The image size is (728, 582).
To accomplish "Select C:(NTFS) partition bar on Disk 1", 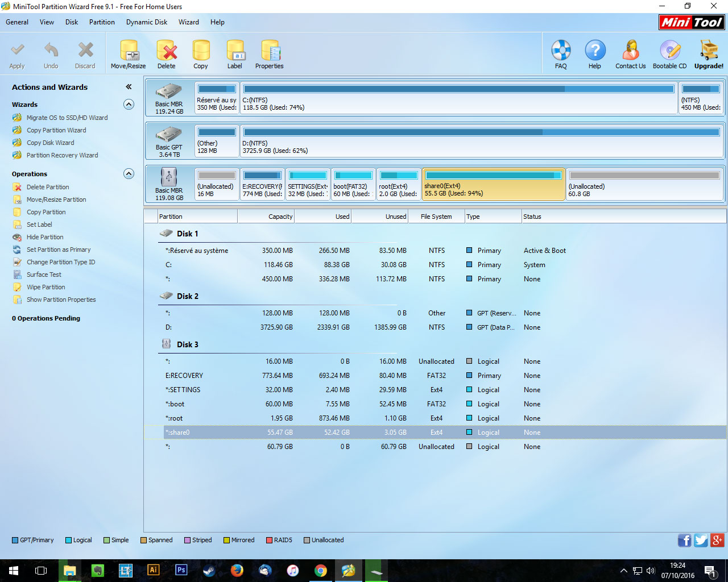I will [x=458, y=98].
